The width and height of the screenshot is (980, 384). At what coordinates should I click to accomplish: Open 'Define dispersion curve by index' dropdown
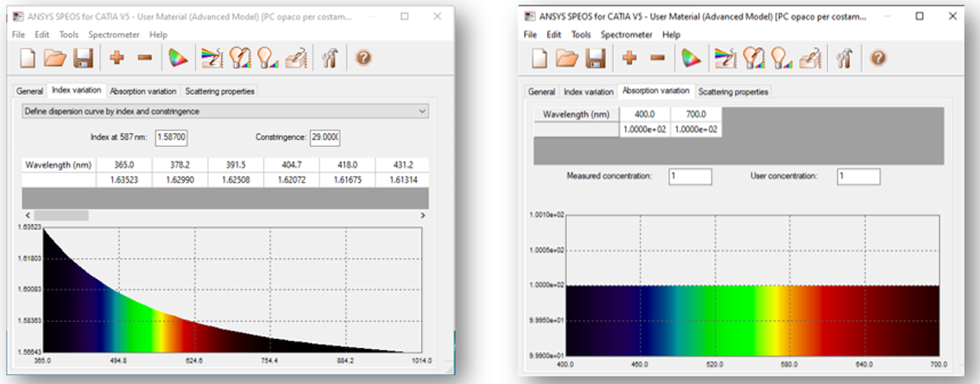[x=225, y=111]
